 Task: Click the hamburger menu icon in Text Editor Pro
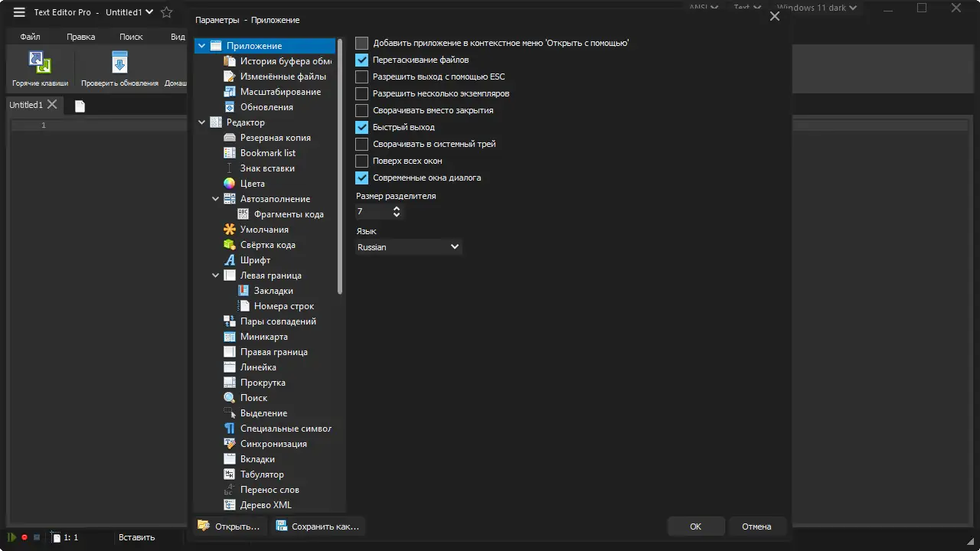tap(19, 12)
